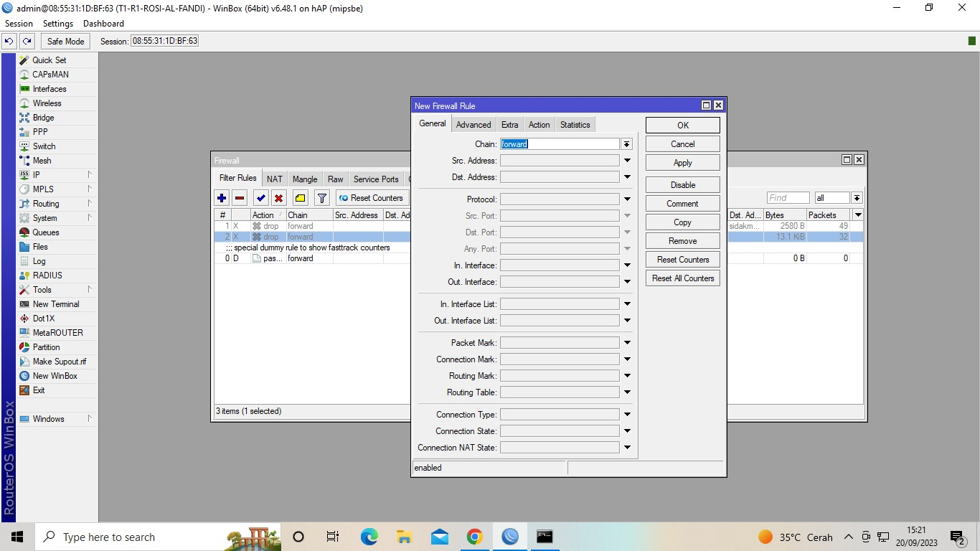Click Find input in Firewall window

coord(788,198)
